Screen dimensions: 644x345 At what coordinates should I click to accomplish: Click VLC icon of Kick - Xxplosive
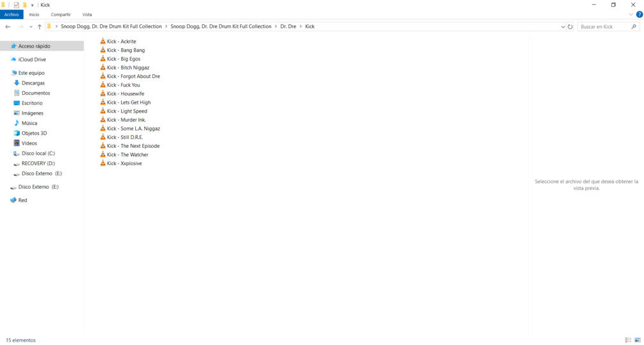click(x=103, y=163)
